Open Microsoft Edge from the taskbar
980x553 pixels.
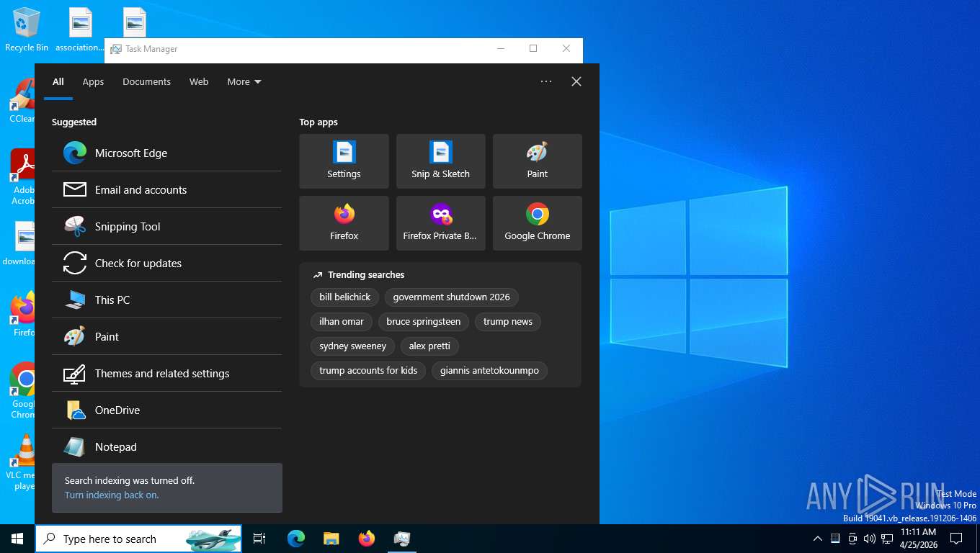point(295,539)
